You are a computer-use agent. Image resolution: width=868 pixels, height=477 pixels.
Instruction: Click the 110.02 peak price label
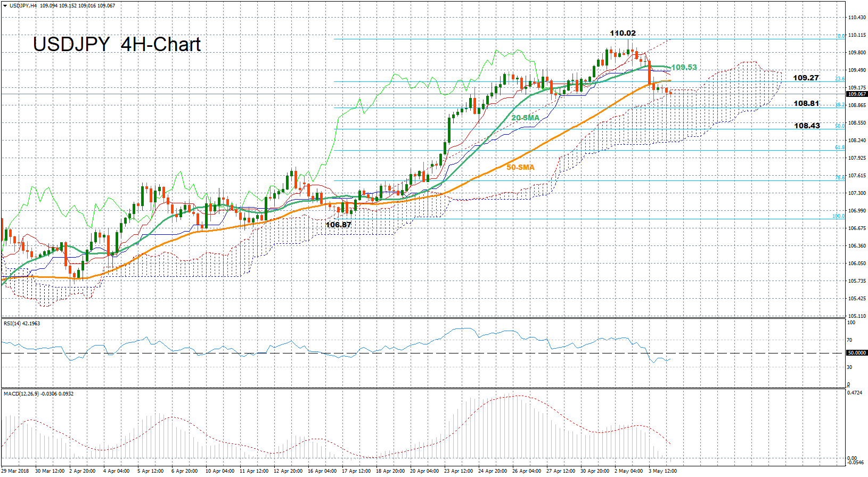click(623, 33)
